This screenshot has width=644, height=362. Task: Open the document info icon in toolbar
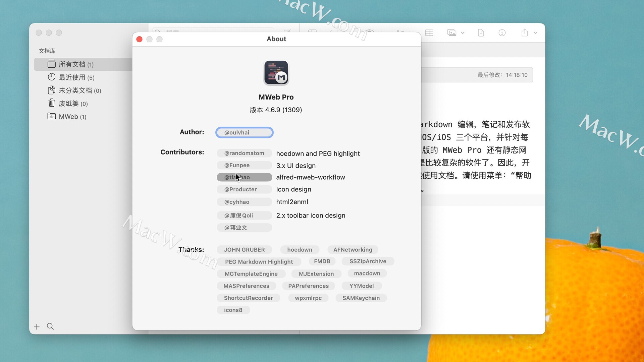[502, 33]
